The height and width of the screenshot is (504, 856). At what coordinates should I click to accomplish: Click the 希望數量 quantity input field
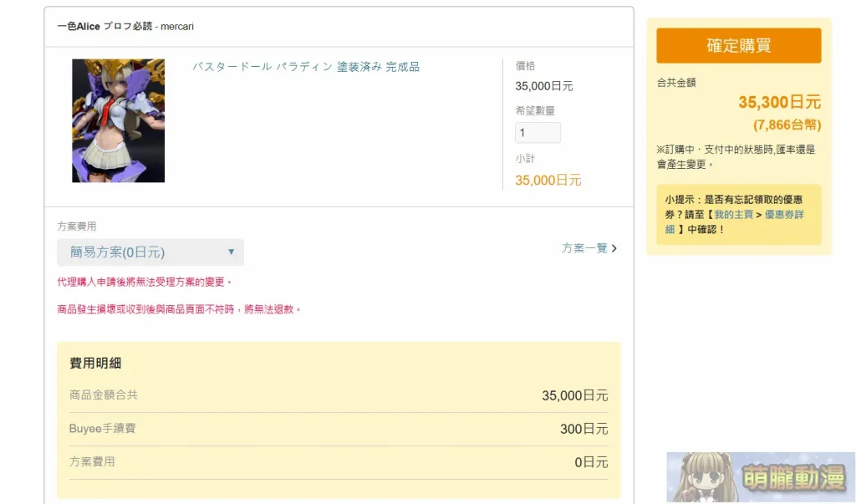[x=538, y=133]
